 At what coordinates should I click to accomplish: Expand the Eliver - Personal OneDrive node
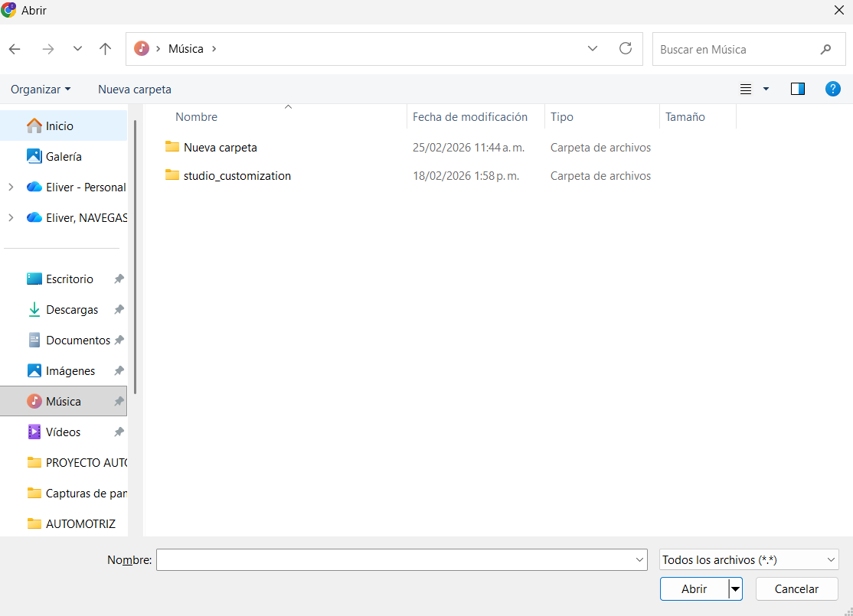11,187
